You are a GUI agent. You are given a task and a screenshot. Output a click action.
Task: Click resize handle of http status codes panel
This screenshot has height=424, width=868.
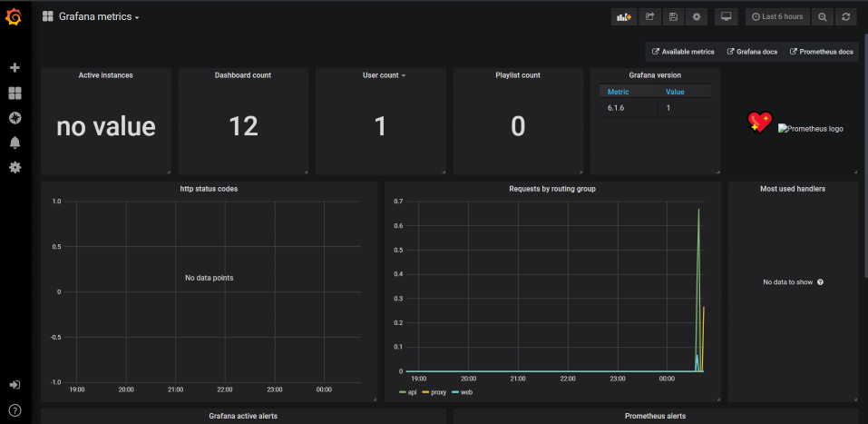click(x=375, y=399)
